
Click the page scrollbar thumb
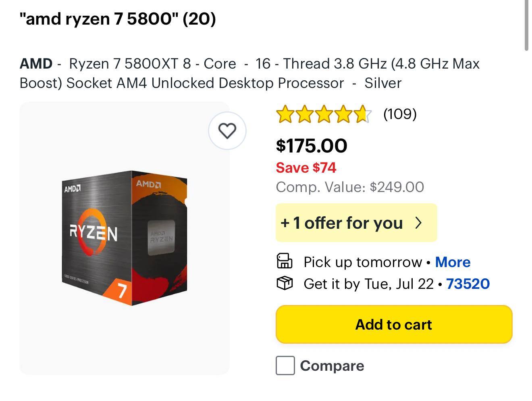tap(526, 25)
